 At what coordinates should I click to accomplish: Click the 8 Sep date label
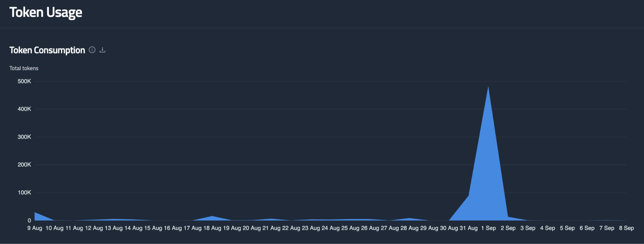pos(626,228)
